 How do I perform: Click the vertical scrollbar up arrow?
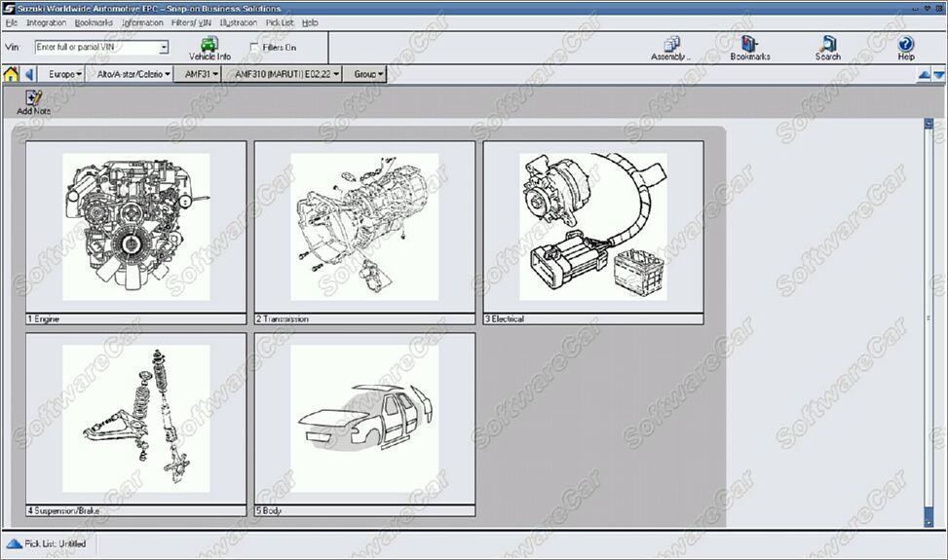(929, 124)
